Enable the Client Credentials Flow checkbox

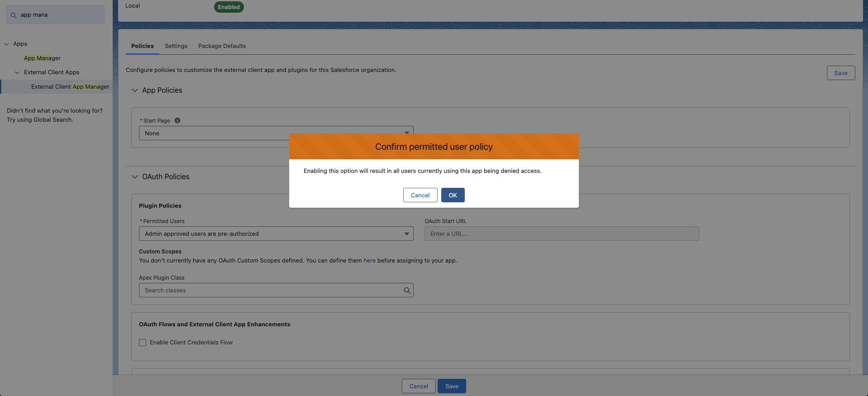pyautogui.click(x=143, y=343)
